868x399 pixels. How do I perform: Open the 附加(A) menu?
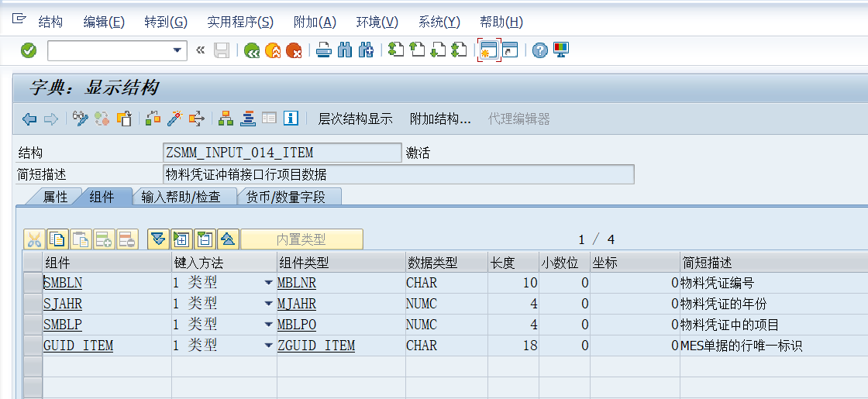[x=315, y=22]
